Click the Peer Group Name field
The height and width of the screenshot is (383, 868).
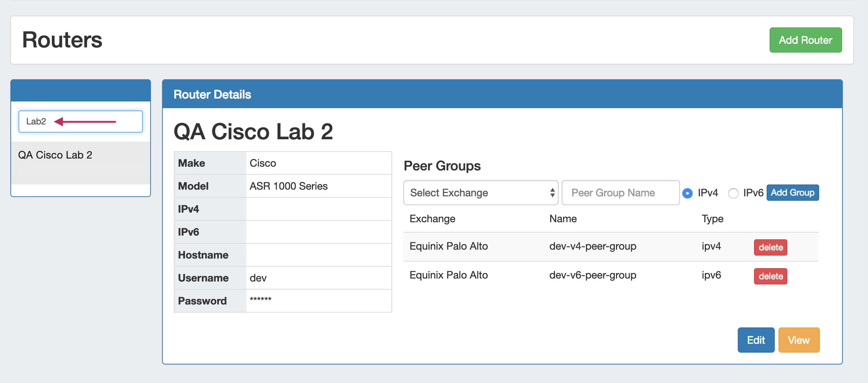[620, 193]
